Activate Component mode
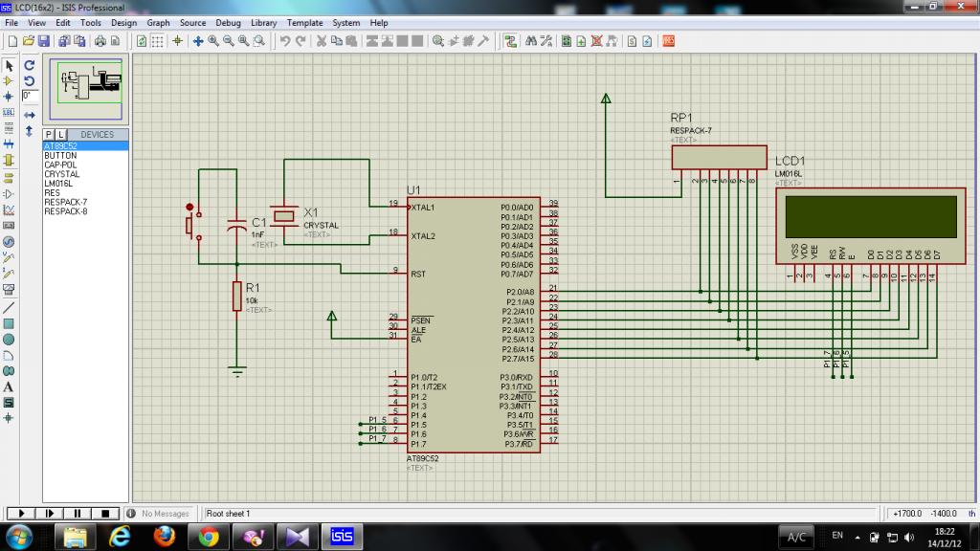 coord(9,80)
